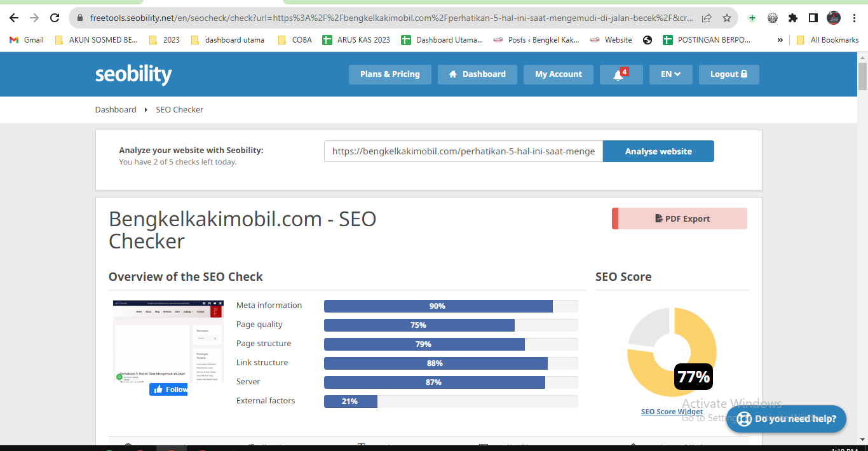Click 'External factors' label

[x=266, y=400]
